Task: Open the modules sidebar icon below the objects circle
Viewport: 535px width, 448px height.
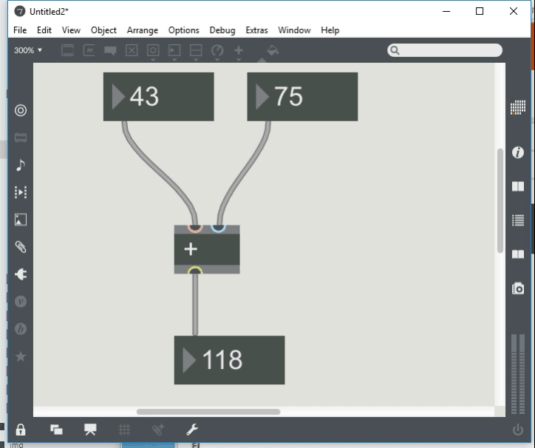Action: [20, 138]
